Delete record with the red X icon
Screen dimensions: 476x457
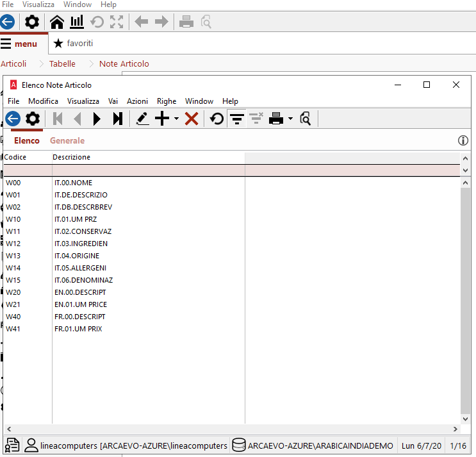pos(191,119)
